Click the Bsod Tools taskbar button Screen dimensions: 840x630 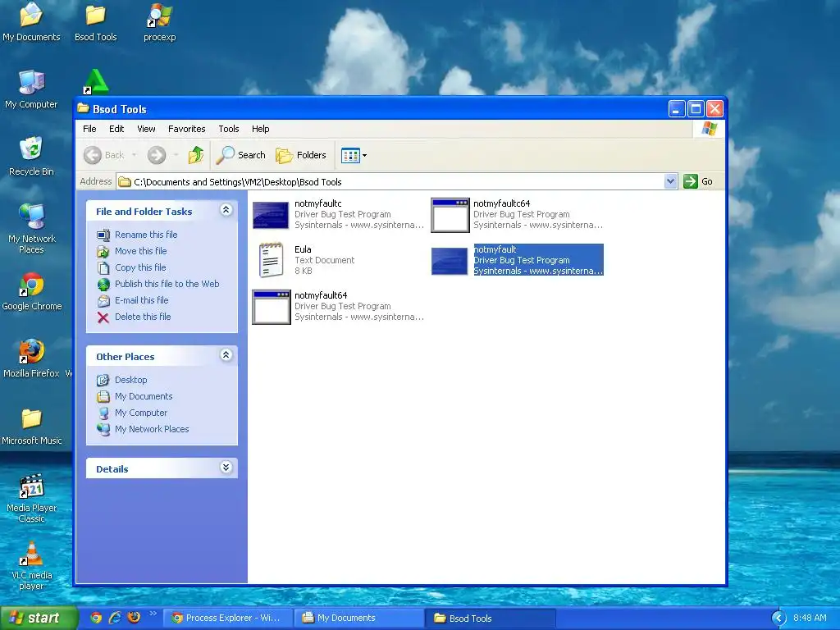[x=491, y=619]
